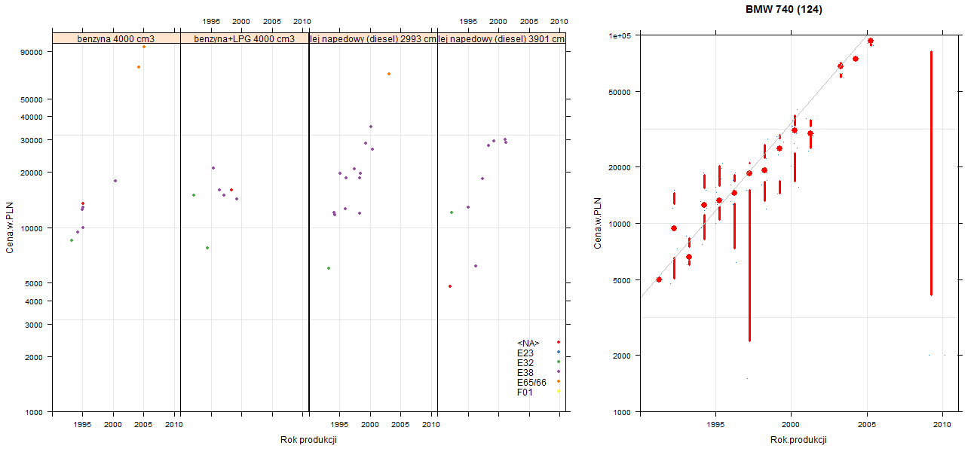The width and height of the screenshot is (980, 452).
Task: Click the 1e+05 tick on BMW 740 chart
Action: (620, 35)
